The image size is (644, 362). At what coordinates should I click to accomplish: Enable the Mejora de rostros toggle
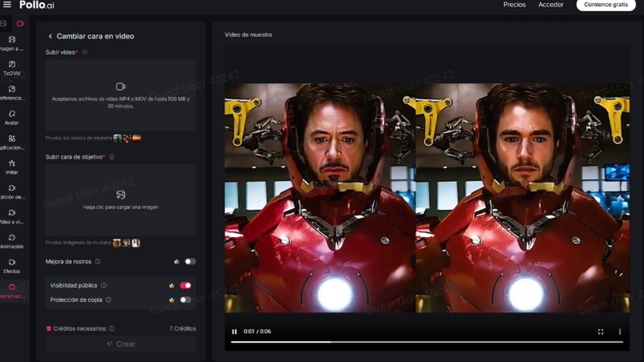point(190,261)
